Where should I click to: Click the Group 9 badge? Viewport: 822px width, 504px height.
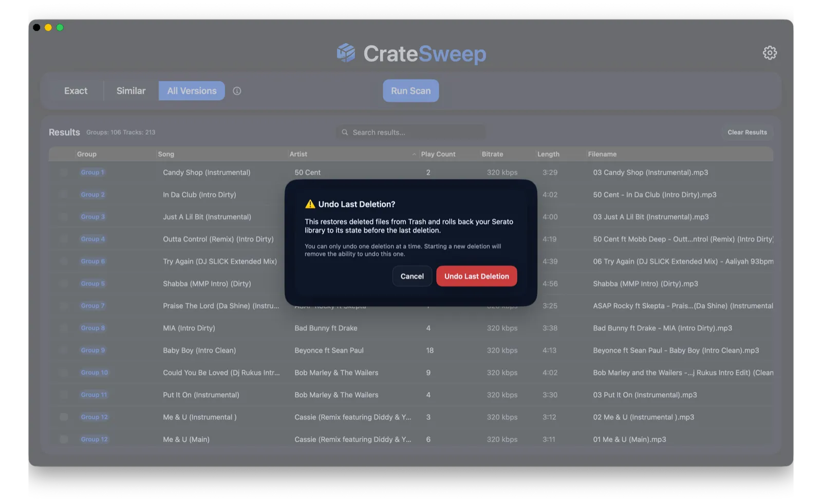(x=92, y=350)
